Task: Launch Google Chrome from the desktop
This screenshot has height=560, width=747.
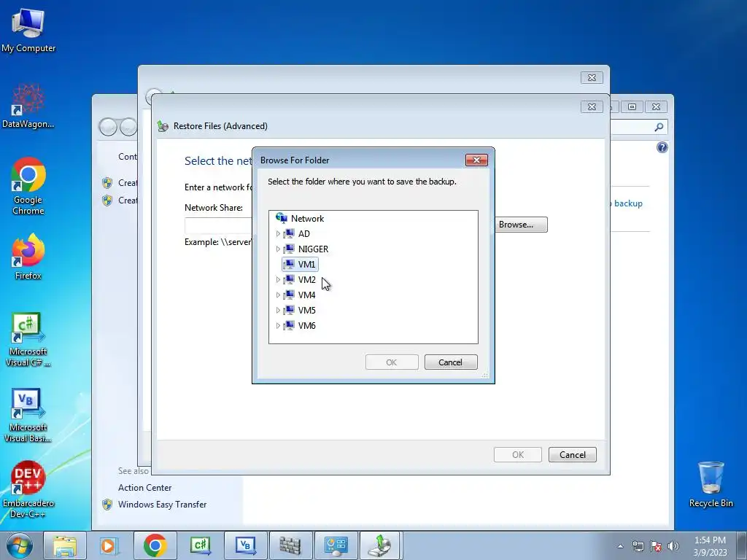Action: pyautogui.click(x=28, y=186)
